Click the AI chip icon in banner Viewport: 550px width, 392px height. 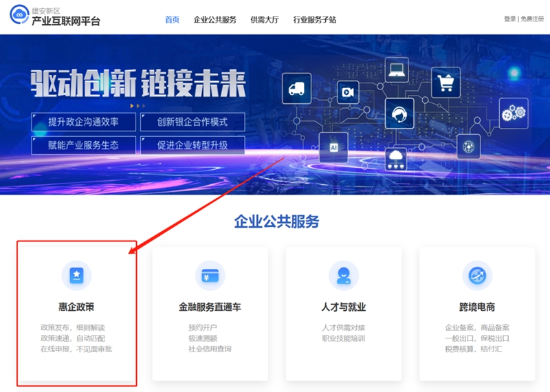333,147
